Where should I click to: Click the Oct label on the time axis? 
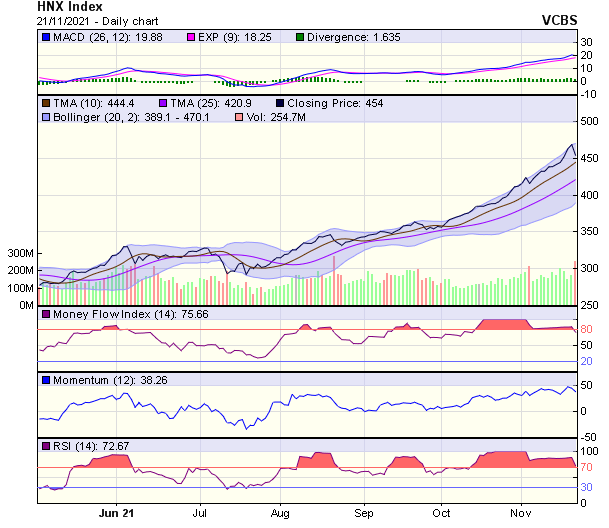pyautogui.click(x=441, y=512)
